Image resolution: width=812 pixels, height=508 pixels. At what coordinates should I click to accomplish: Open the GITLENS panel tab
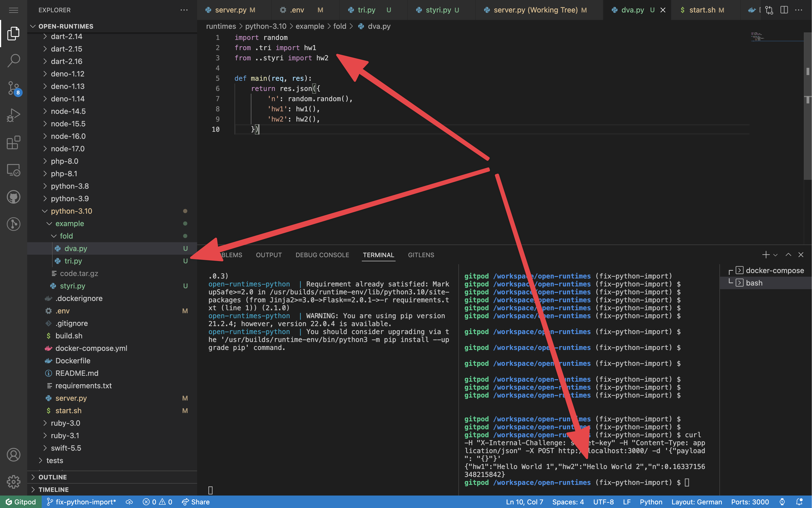coord(421,255)
